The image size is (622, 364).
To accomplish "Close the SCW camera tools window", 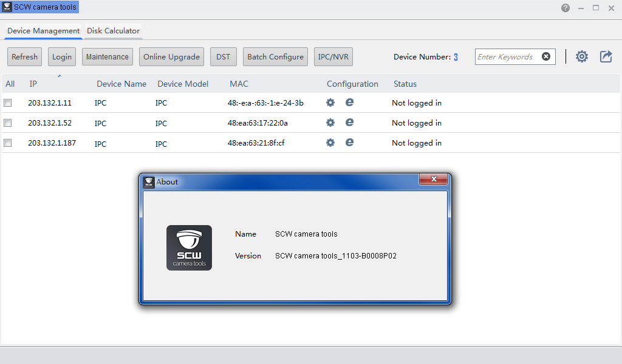I will (611, 8).
